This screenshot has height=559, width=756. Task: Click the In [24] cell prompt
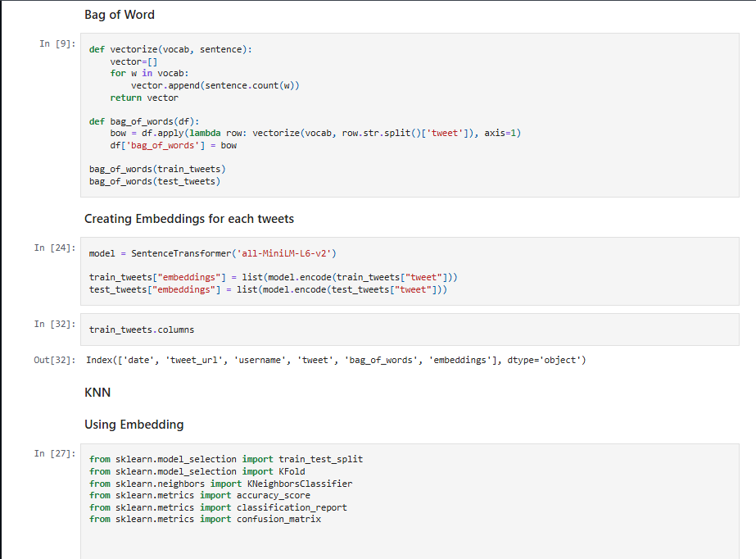[x=56, y=248]
